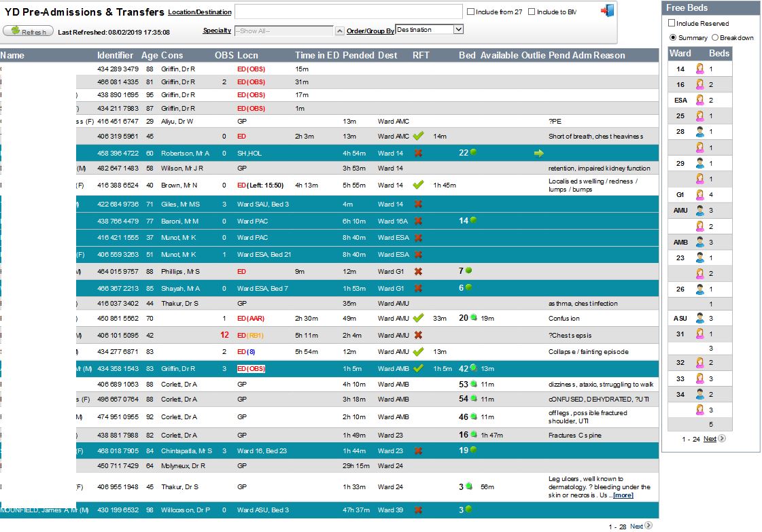Sort by the Name column header
The height and width of the screenshot is (532, 762).
(x=12, y=56)
